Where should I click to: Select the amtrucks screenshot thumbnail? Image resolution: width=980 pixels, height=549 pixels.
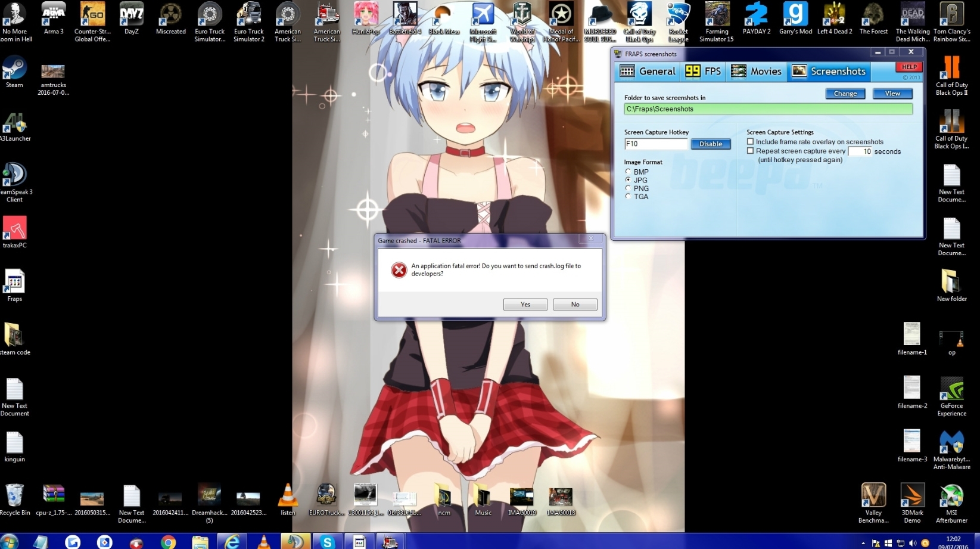coord(53,79)
